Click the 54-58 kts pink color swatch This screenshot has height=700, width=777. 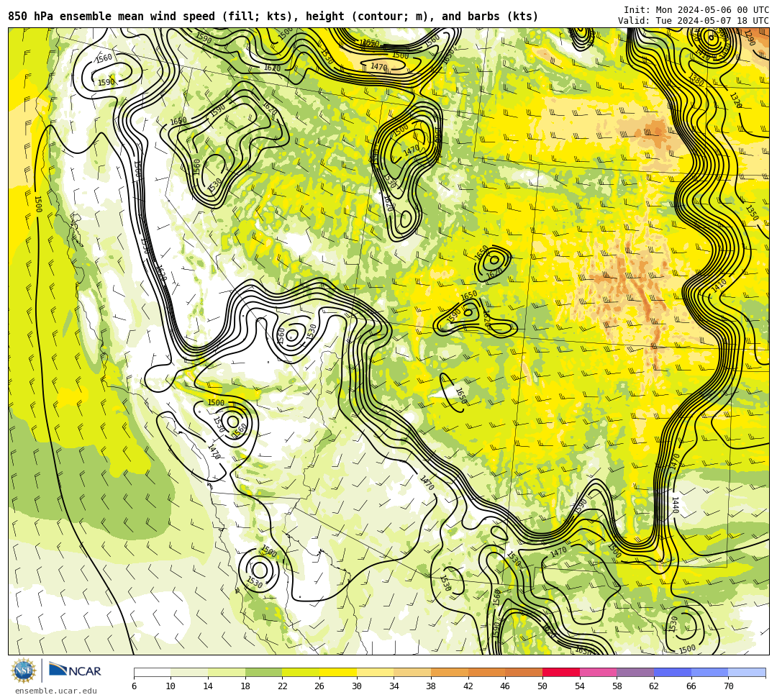click(598, 672)
